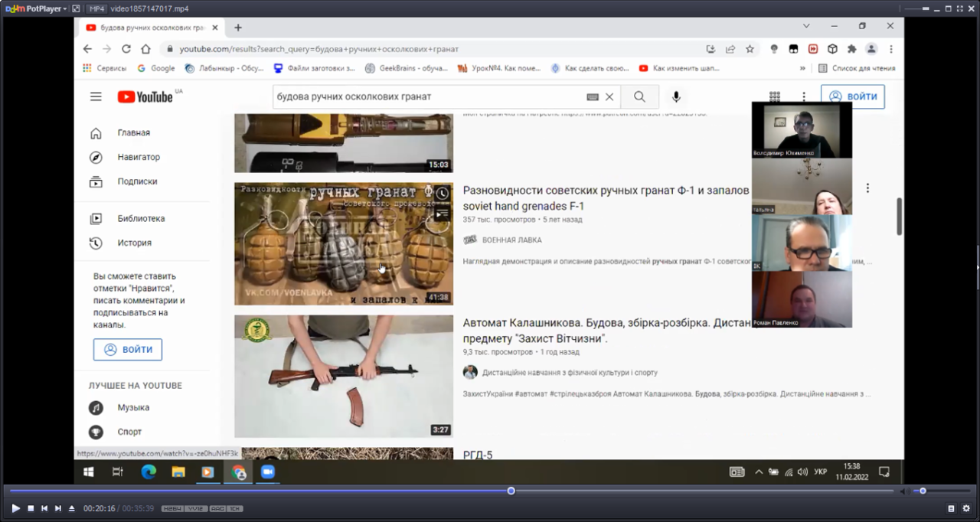Open Chrome three-dot menu

[x=890, y=49]
